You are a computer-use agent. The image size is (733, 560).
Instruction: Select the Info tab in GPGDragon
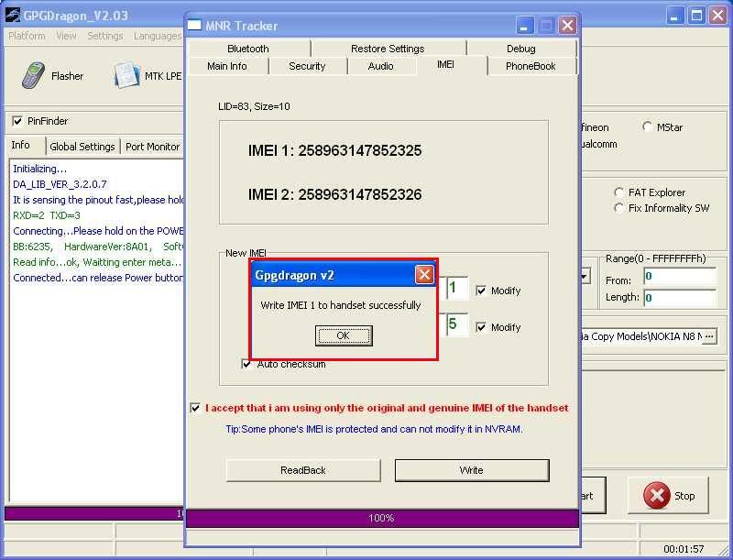tap(20, 145)
